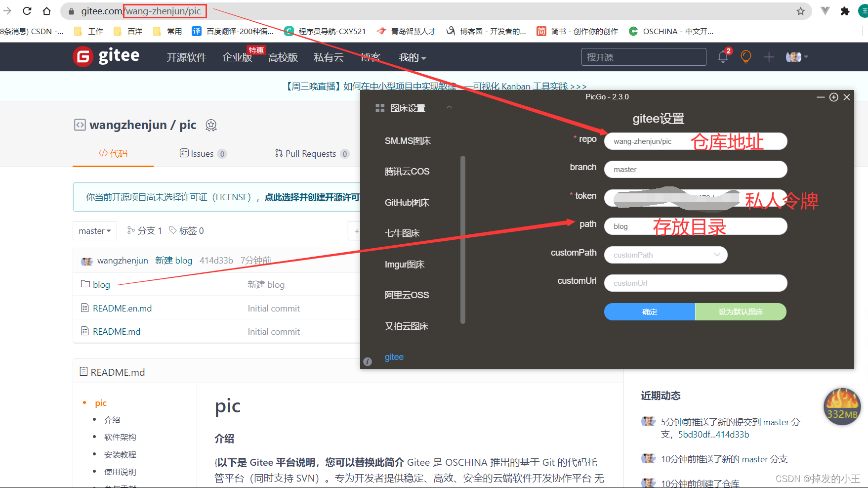
Task: Select 阿里云OSS in PicGo sidebar
Action: coord(407,295)
